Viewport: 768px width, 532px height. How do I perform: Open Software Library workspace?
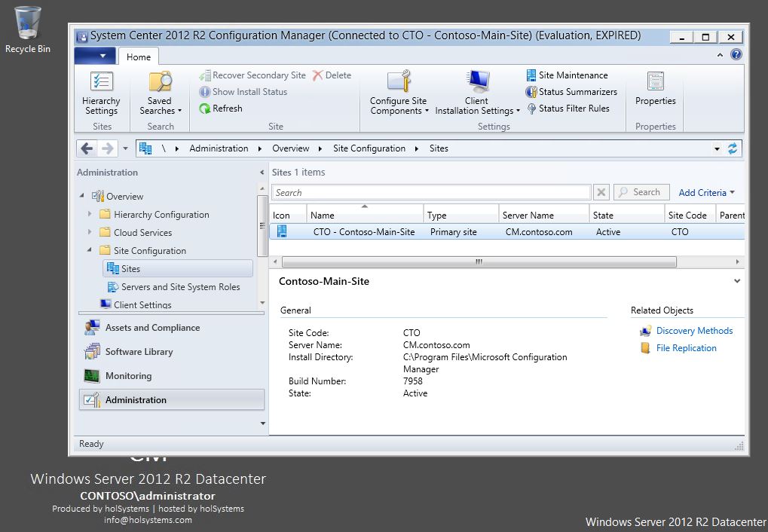click(171, 352)
